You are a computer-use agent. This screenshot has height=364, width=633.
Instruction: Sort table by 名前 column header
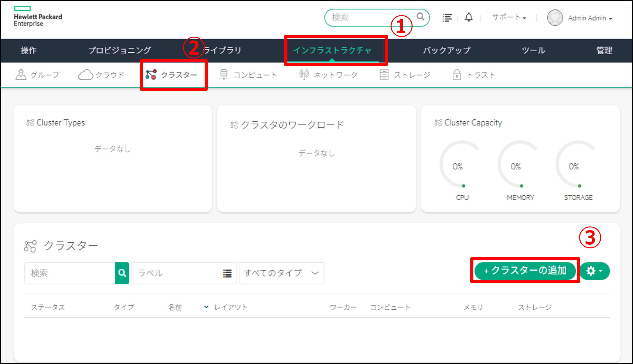(175, 307)
